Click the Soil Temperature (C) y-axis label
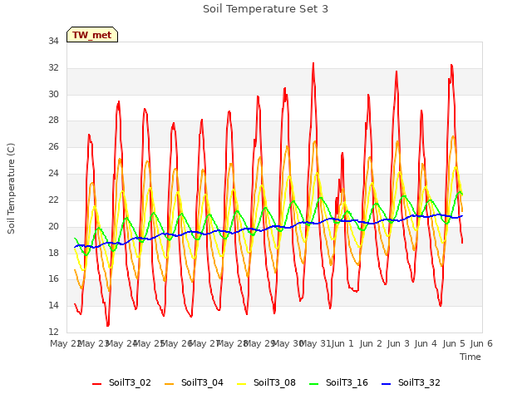This screenshot has height=399, width=532. [x=11, y=189]
